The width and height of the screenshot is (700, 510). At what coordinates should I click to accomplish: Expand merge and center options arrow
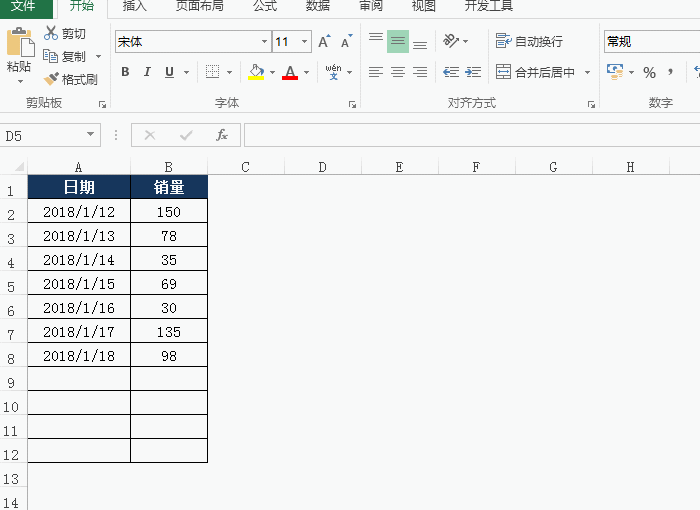[588, 72]
